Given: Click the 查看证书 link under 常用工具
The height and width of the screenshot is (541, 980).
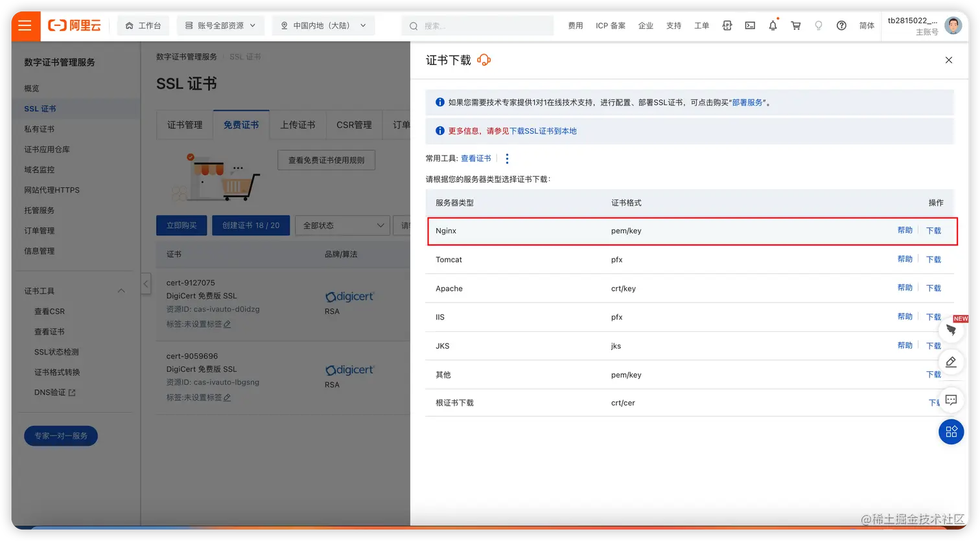Looking at the screenshot, I should [x=476, y=159].
